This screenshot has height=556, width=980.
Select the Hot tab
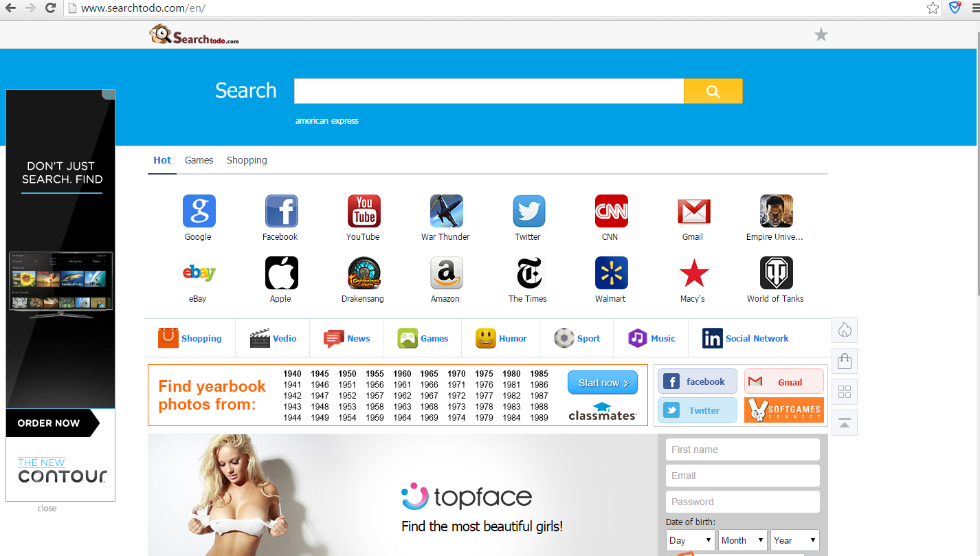(162, 160)
